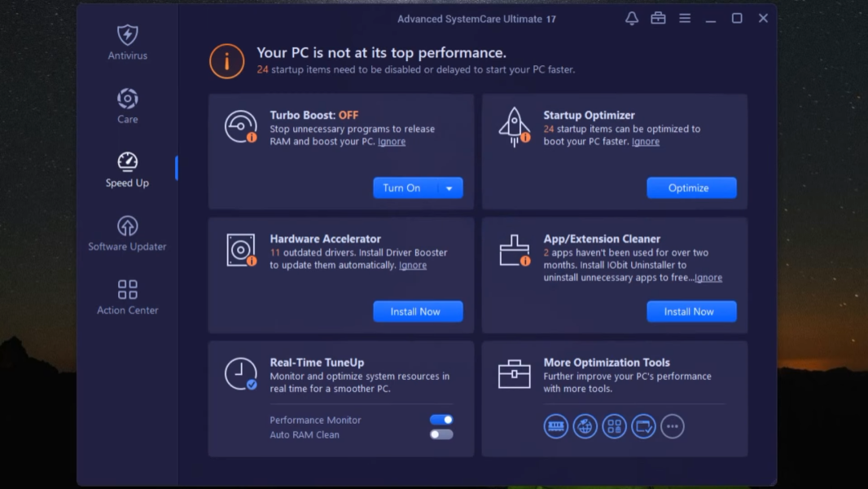868x489 pixels.
Task: Click the 'Startup Optimizer' heading
Action: [589, 115]
